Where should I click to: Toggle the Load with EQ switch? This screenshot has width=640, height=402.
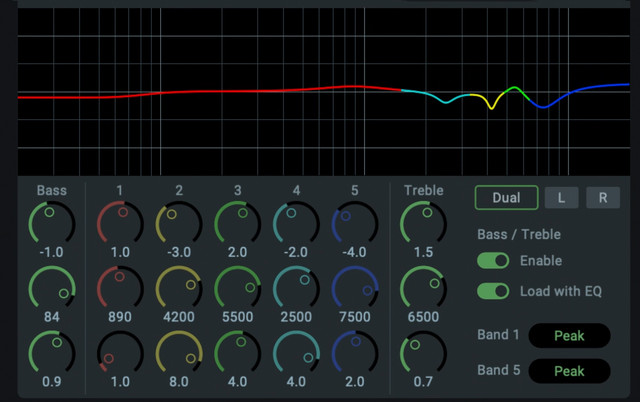493,291
